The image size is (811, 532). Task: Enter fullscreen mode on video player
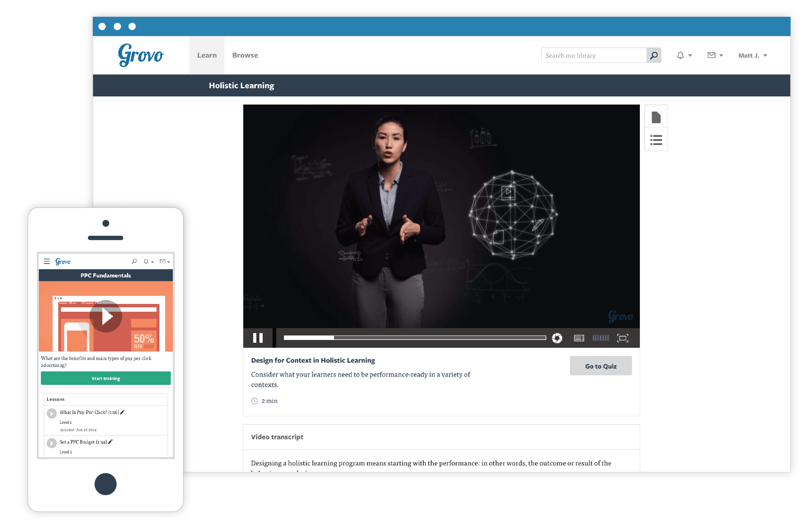tap(623, 338)
